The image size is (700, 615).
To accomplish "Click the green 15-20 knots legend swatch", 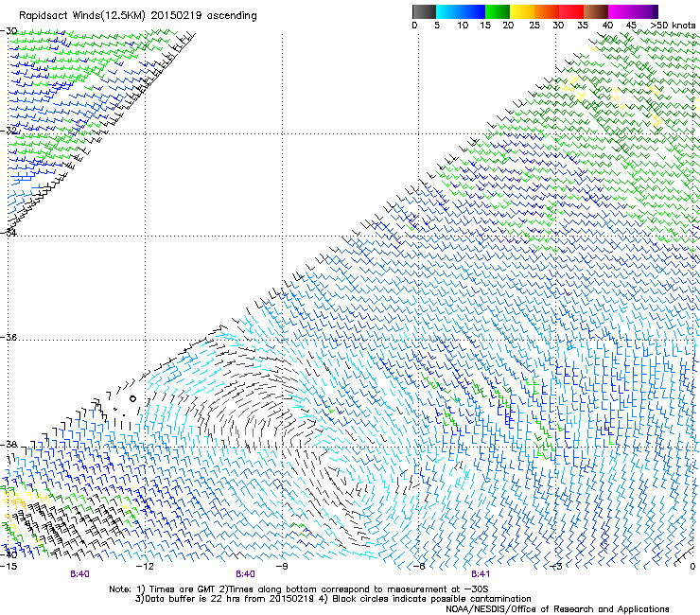I will [498, 11].
